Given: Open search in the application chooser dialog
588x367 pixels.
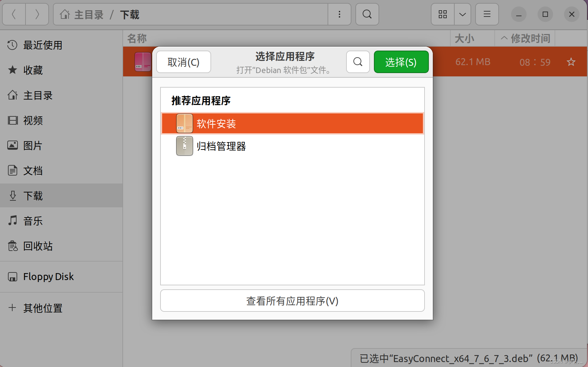Looking at the screenshot, I should tap(358, 62).
